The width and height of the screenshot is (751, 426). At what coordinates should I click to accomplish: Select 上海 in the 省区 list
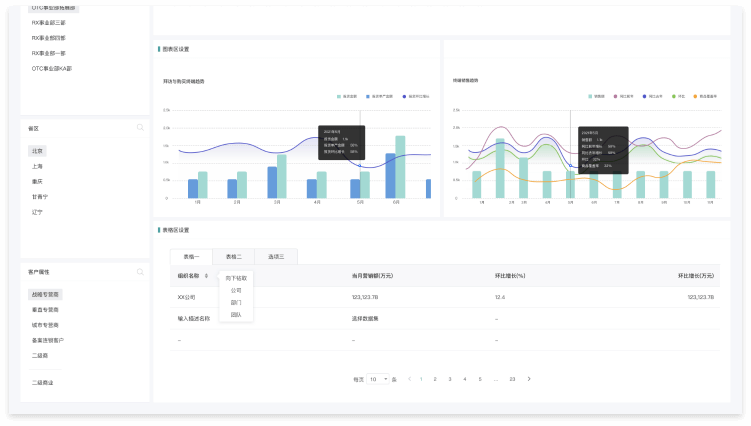[x=38, y=166]
